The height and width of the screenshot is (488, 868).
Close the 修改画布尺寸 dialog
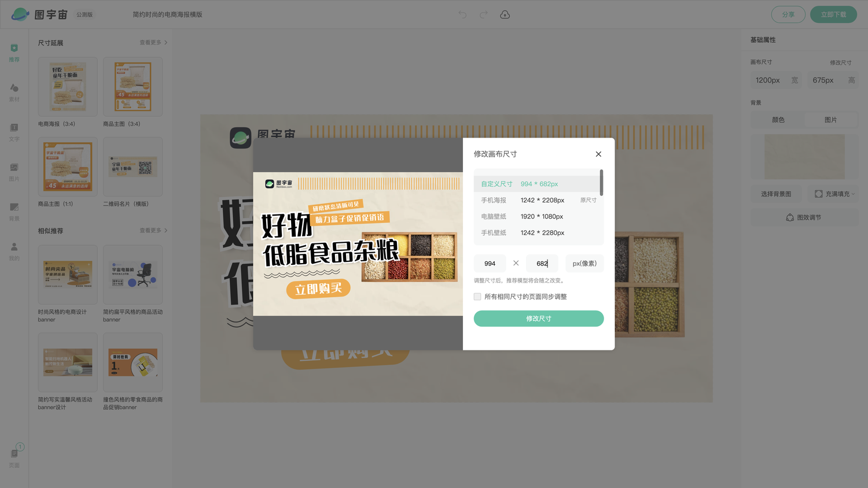[x=598, y=154]
